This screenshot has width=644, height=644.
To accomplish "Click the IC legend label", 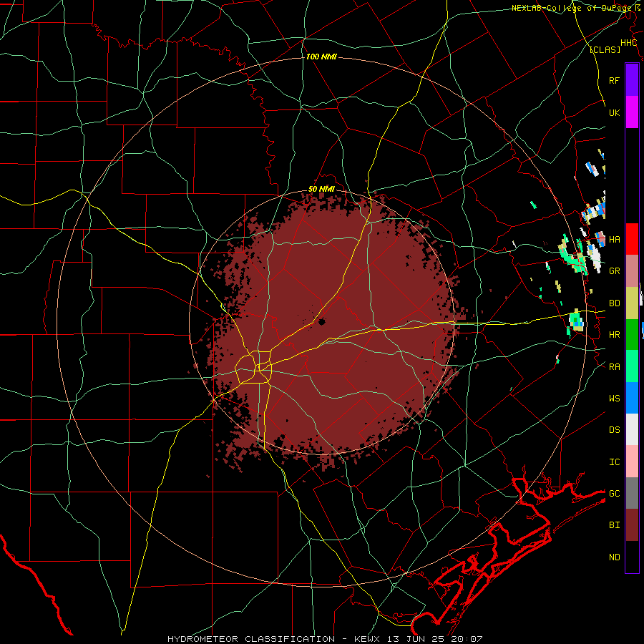I will point(614,462).
